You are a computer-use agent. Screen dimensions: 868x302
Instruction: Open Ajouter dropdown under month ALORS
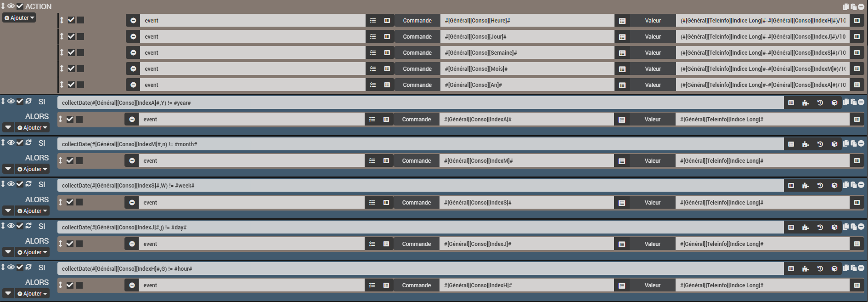coord(32,169)
